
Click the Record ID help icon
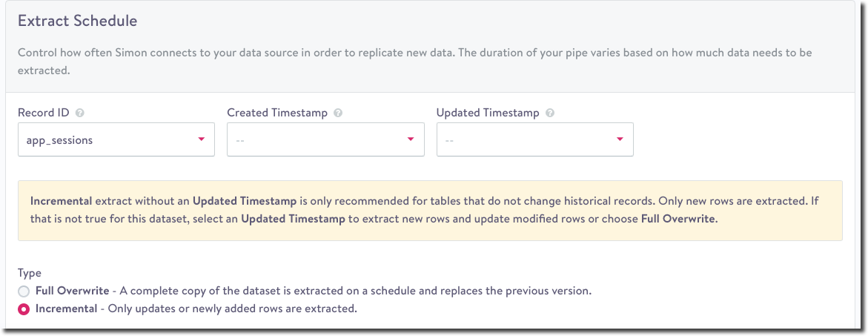click(x=79, y=113)
